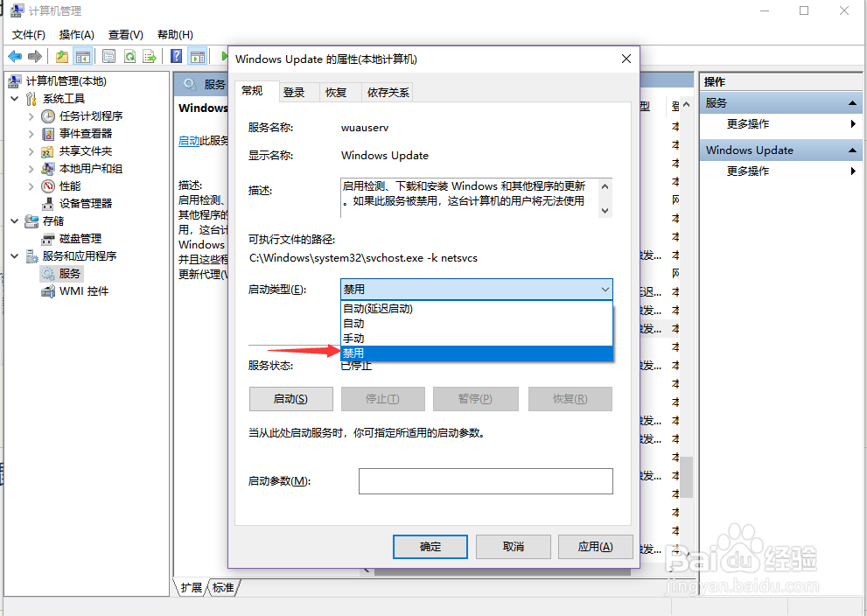This screenshot has width=867, height=616.
Task: Collapse the 系统工具 tree branch
Action: tap(14, 98)
